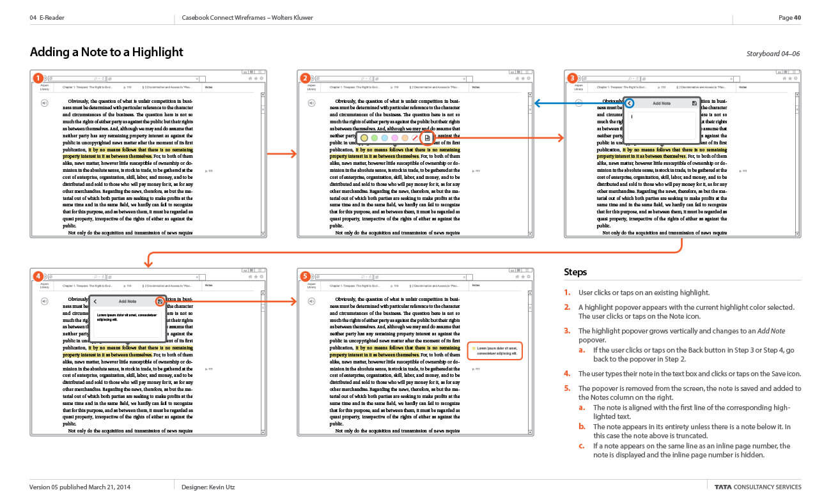
Task: Click the Back chevron in step 3 Add Note popover
Action: click(630, 103)
